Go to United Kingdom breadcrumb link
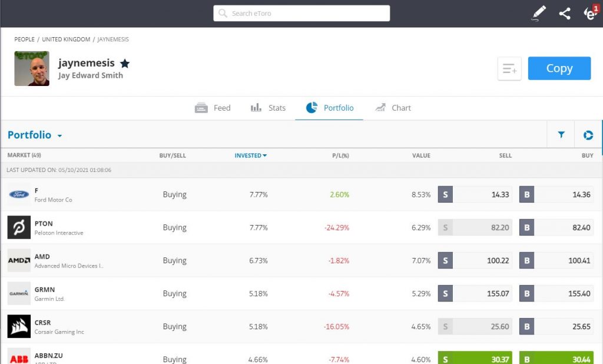 [x=66, y=39]
